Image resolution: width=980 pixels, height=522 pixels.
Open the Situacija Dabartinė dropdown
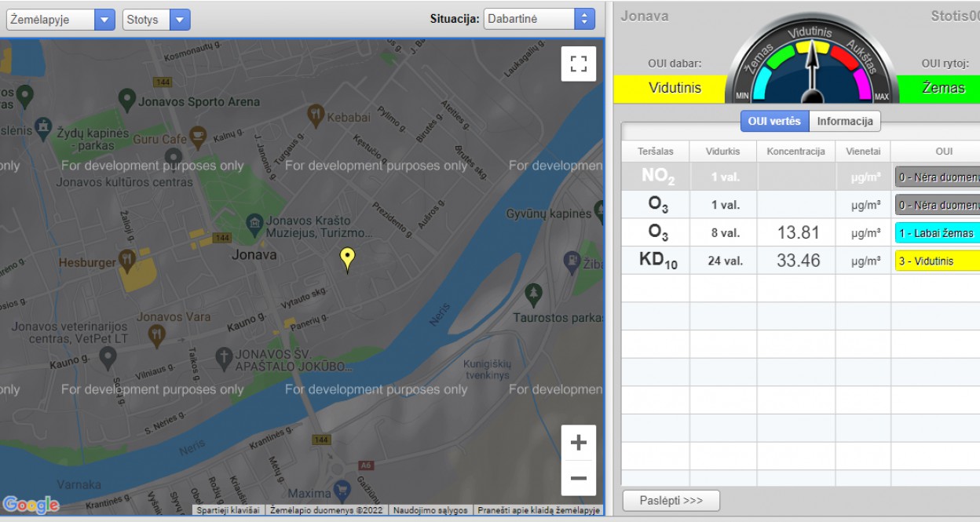click(x=539, y=19)
